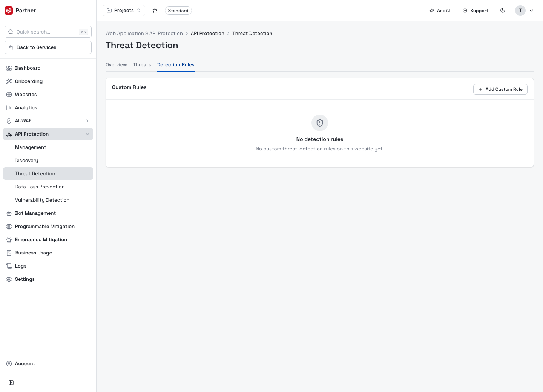Switch to the Overview tab
This screenshot has width=543, height=392.
pyautogui.click(x=116, y=65)
